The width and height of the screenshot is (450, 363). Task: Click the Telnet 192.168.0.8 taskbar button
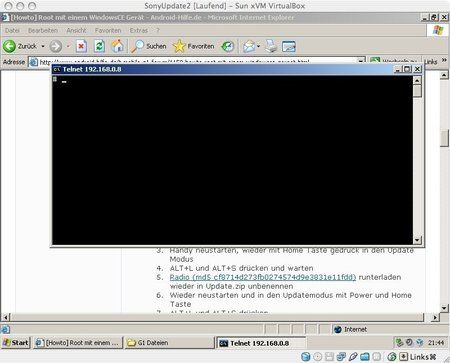pyautogui.click(x=261, y=343)
